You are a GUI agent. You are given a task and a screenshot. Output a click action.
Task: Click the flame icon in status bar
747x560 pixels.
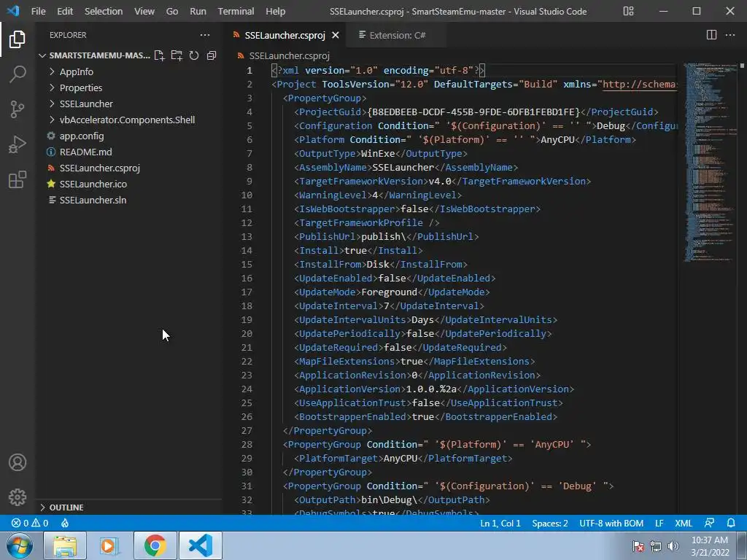click(x=65, y=523)
